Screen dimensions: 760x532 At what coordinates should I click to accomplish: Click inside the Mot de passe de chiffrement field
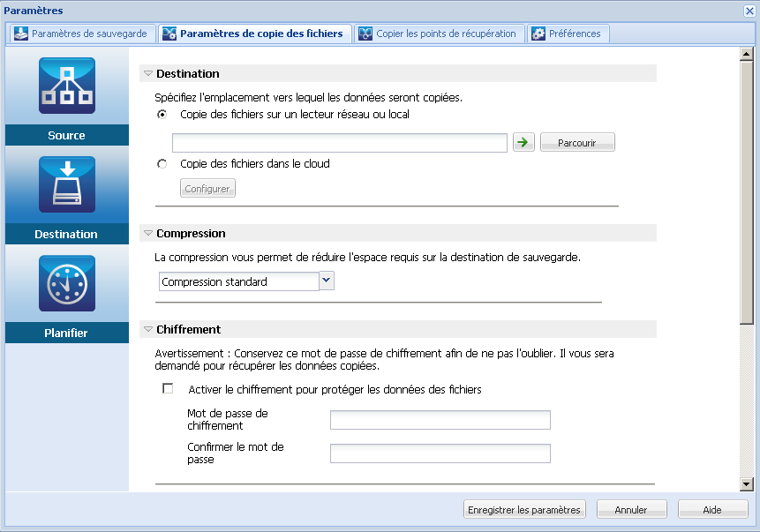(x=439, y=420)
